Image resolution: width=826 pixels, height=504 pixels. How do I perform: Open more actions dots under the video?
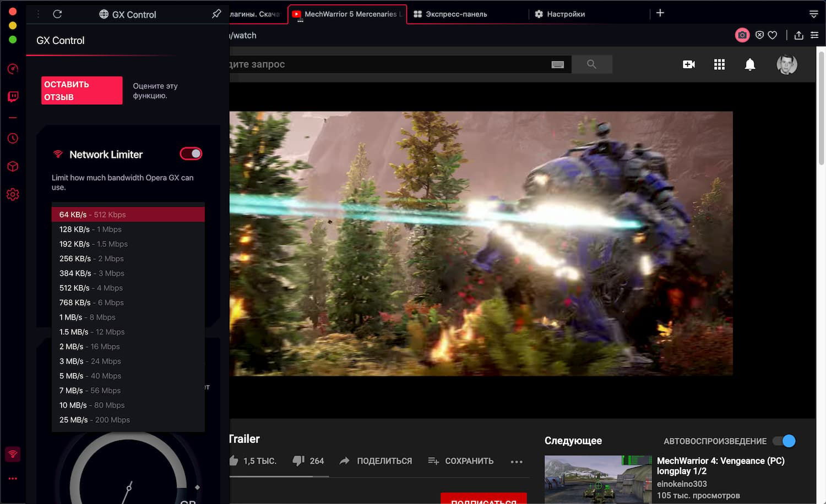point(517,462)
